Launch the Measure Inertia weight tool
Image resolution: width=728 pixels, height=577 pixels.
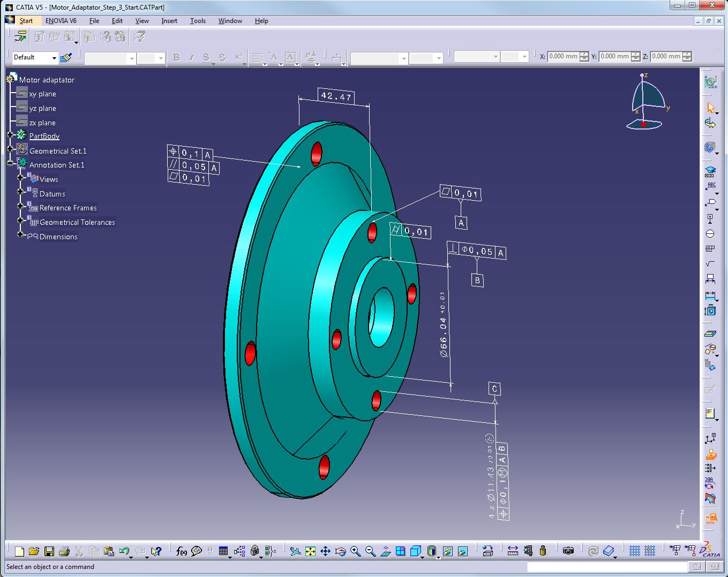[x=543, y=551]
